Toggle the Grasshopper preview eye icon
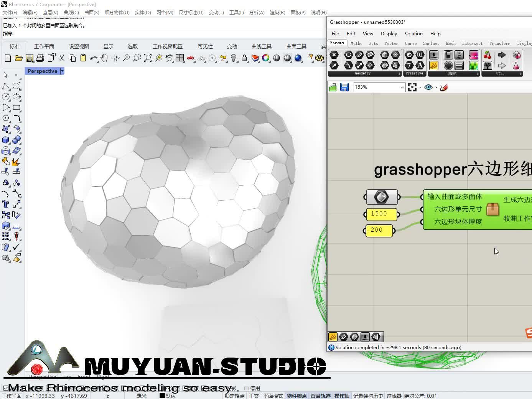The width and height of the screenshot is (532, 399). (428, 87)
